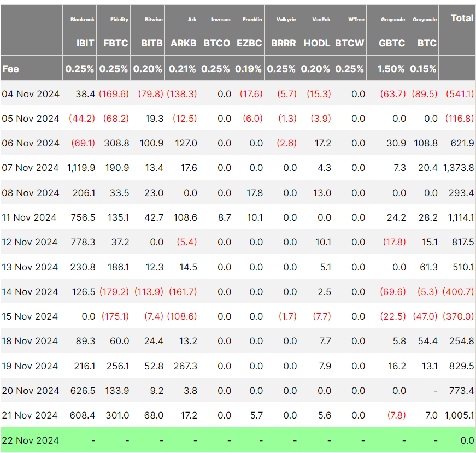Select GBTC's 1.50% fee cell

[391, 69]
